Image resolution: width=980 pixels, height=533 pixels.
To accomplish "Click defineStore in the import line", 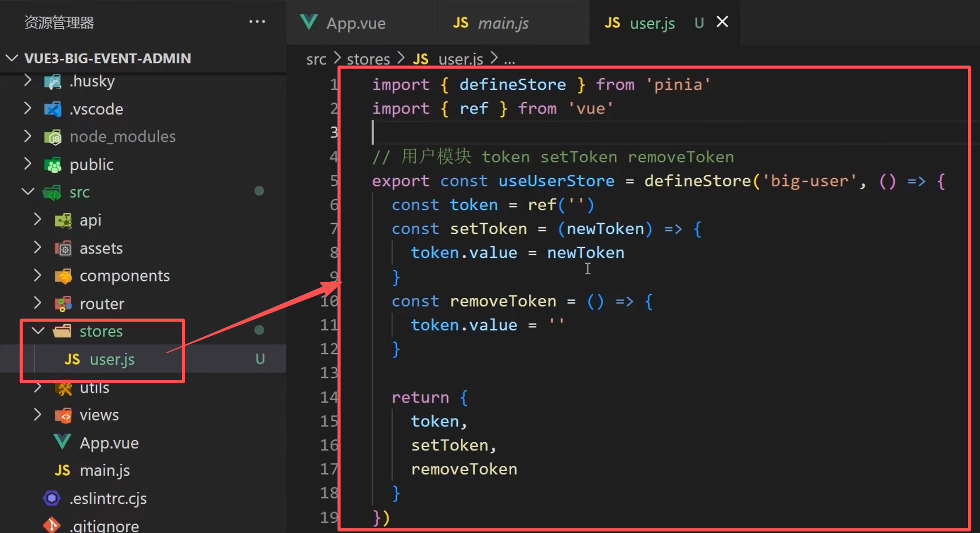I will (512, 84).
